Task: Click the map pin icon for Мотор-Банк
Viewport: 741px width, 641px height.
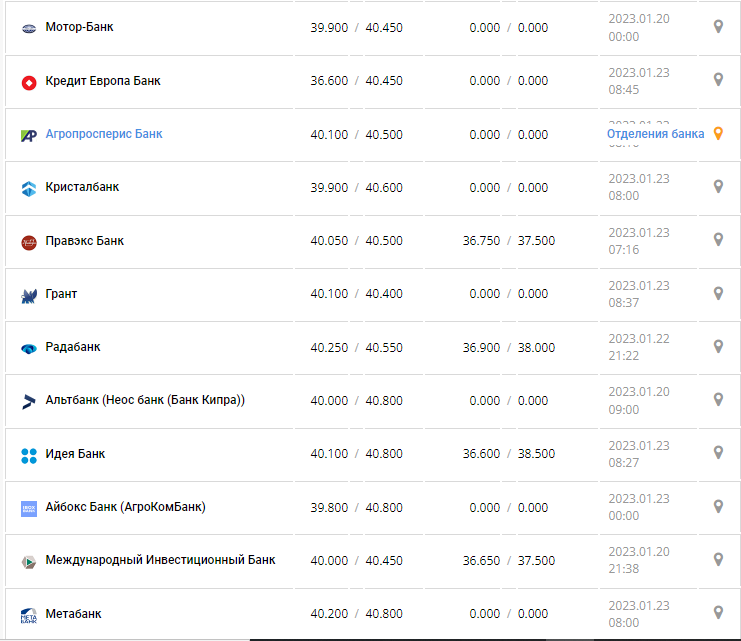Action: [x=717, y=26]
